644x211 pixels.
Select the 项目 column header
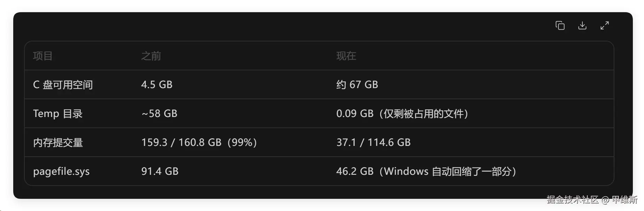coord(43,56)
